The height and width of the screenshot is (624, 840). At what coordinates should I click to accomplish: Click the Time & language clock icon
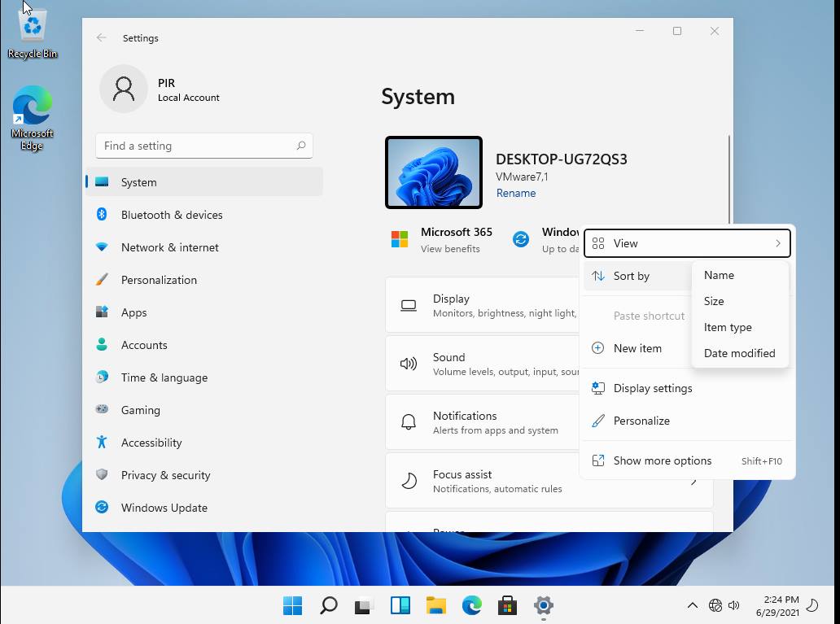point(102,377)
